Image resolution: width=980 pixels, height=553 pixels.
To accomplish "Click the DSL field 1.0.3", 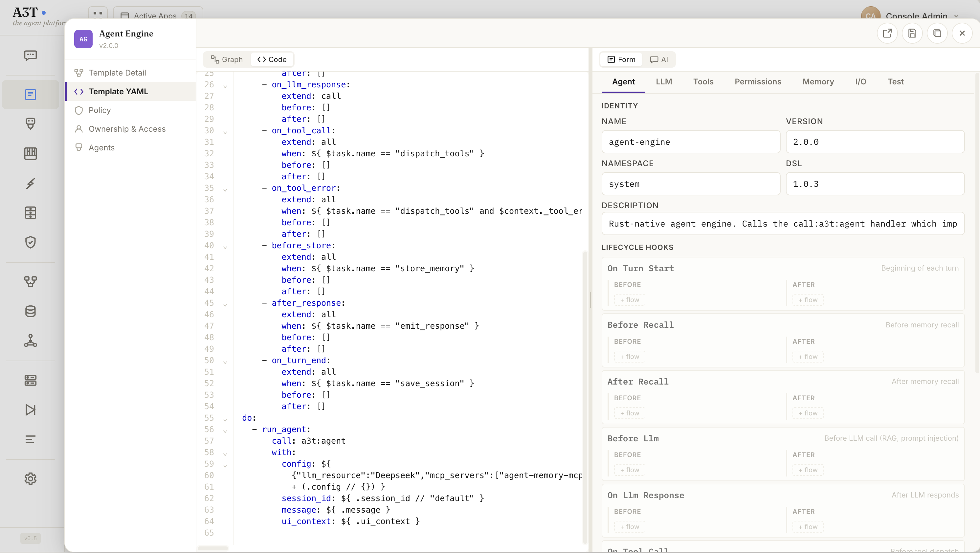I will 875,184.
